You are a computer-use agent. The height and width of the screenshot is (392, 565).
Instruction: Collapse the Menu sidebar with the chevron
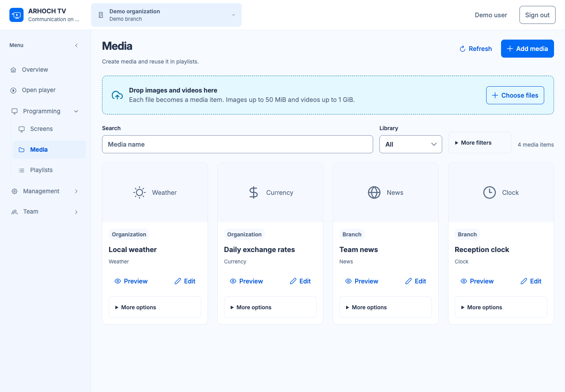pos(77,45)
